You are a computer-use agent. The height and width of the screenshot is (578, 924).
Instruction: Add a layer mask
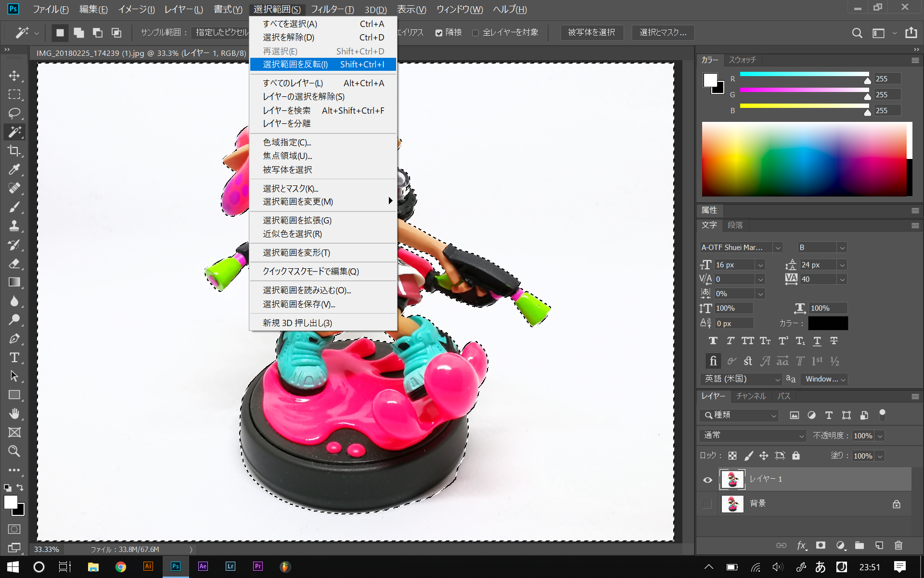click(821, 545)
